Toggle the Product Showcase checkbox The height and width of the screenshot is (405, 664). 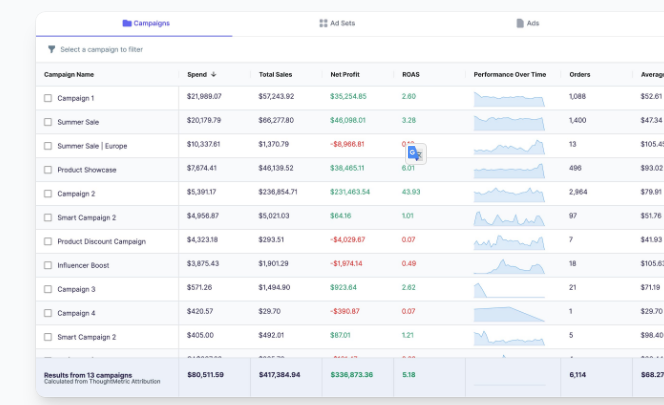[48, 170]
